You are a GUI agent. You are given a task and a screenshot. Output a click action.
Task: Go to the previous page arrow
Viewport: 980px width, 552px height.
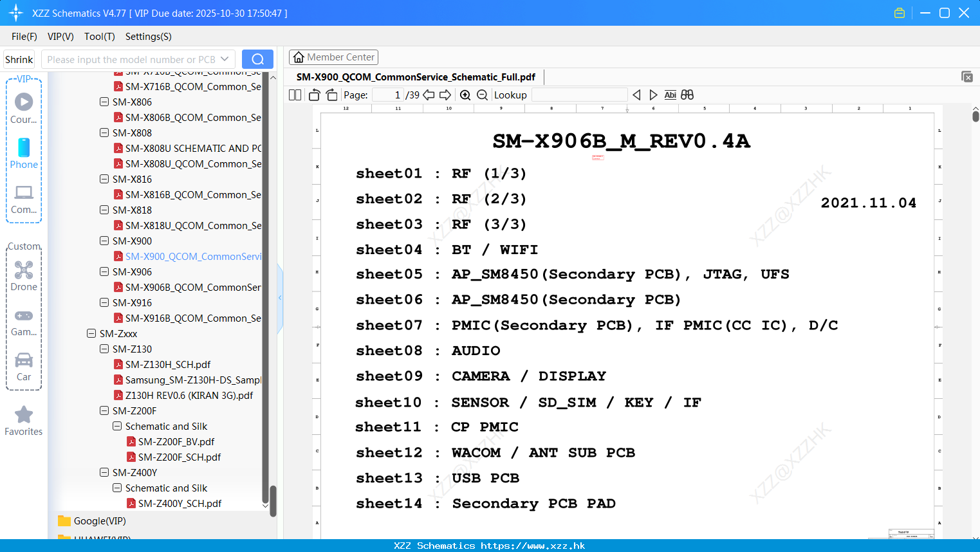pos(429,95)
